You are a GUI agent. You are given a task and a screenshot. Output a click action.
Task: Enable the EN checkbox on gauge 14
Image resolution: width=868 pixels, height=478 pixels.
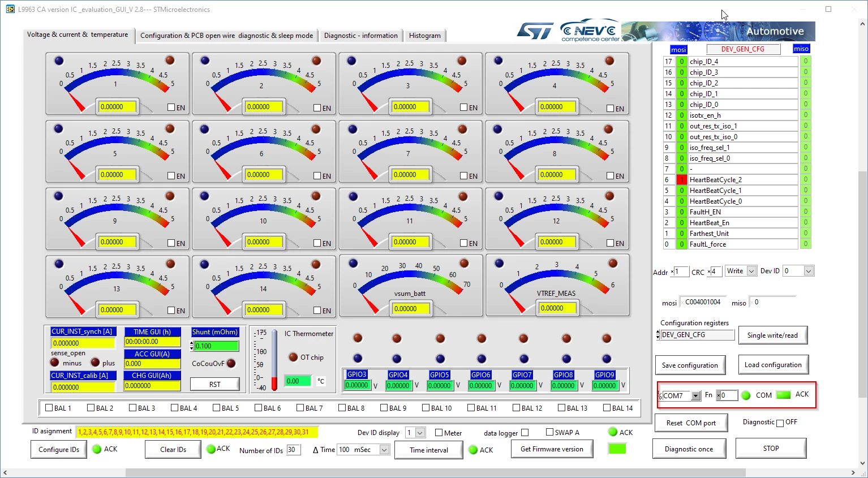317,311
